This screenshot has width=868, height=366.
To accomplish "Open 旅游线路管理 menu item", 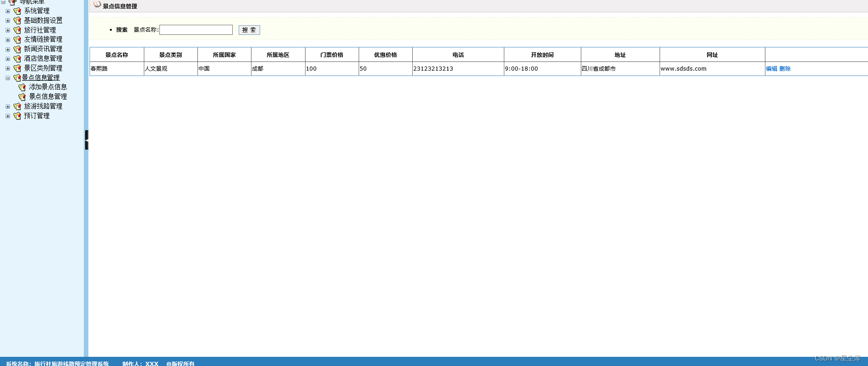I will pyautogui.click(x=43, y=106).
